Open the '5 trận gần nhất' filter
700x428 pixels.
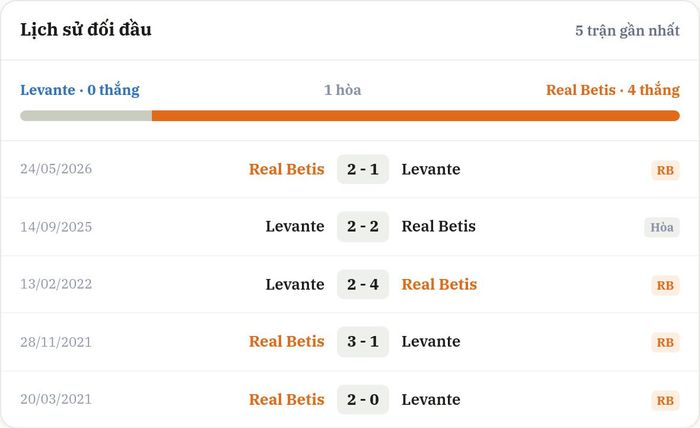pyautogui.click(x=627, y=30)
